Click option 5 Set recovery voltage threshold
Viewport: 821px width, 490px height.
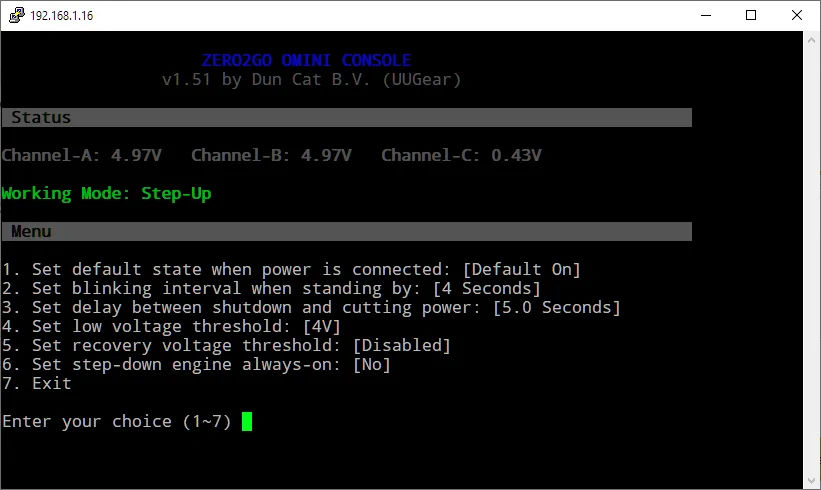226,346
